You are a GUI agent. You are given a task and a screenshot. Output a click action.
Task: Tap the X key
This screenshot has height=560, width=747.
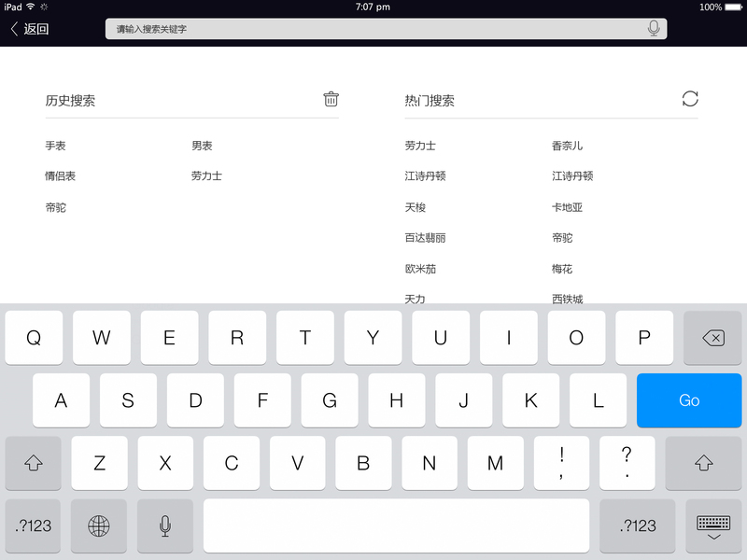[165, 463]
